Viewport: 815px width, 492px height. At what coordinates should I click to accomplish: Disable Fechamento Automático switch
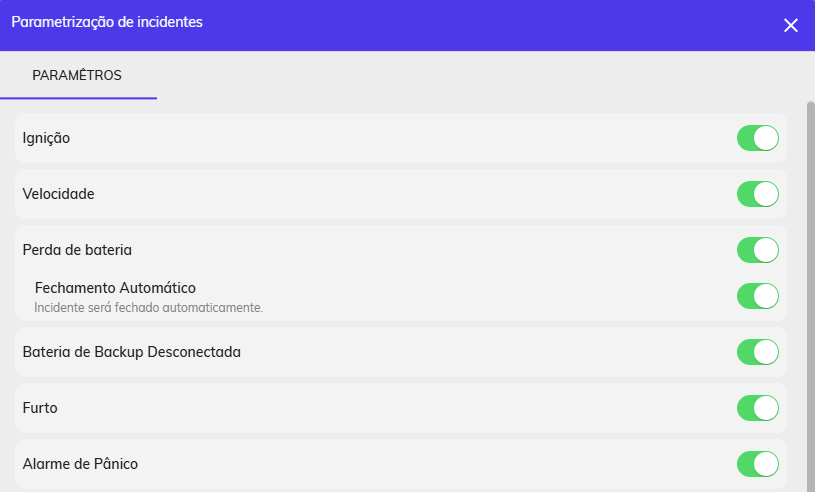click(757, 296)
